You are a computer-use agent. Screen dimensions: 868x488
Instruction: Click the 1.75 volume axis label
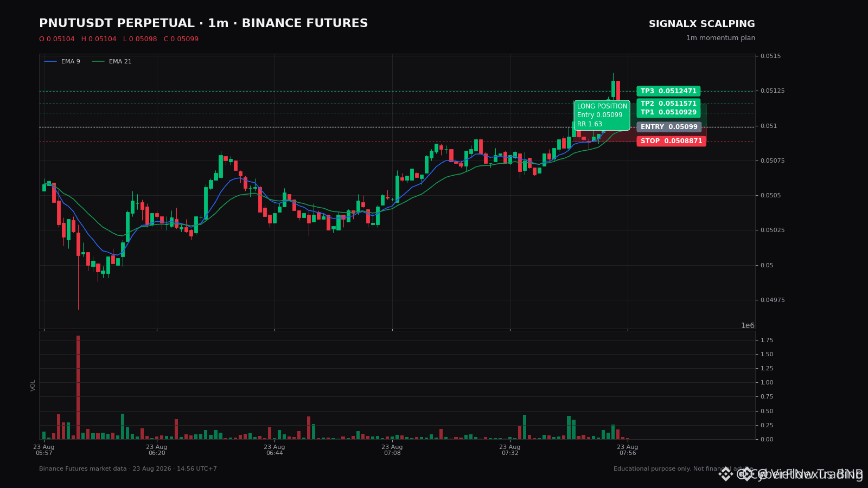767,341
